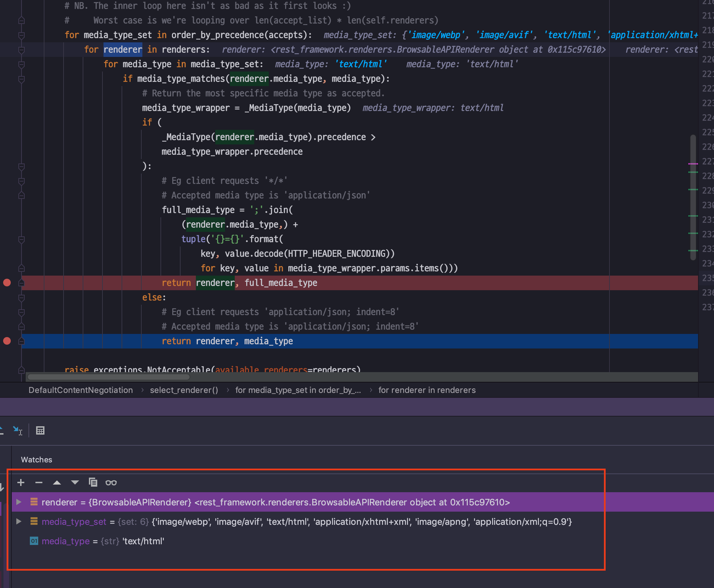This screenshot has height=588, width=714.
Task: Collapse fold marker at for renderer line
Action: click(22, 50)
